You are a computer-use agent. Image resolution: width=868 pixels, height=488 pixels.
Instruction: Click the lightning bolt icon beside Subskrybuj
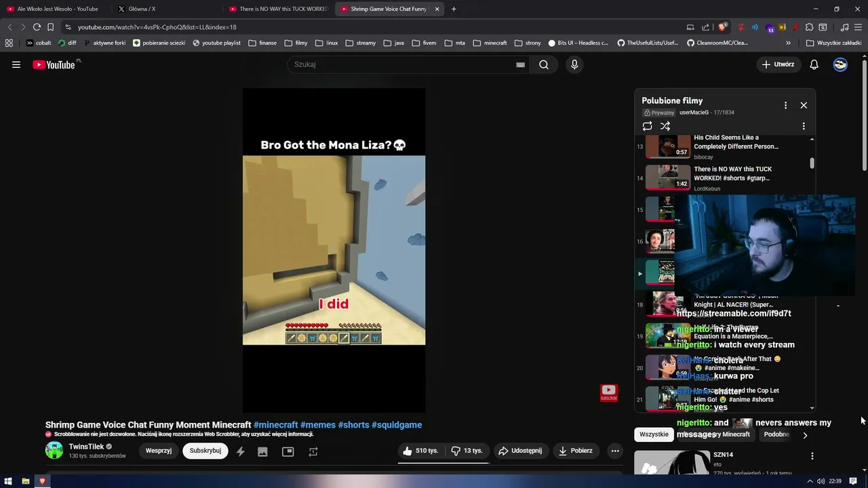[x=240, y=451]
